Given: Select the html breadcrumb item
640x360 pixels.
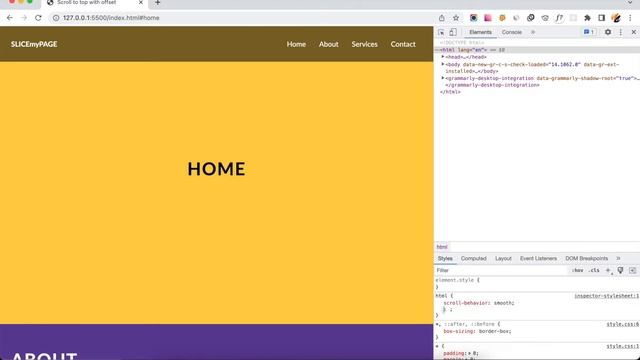Looking at the screenshot, I should (x=442, y=247).
